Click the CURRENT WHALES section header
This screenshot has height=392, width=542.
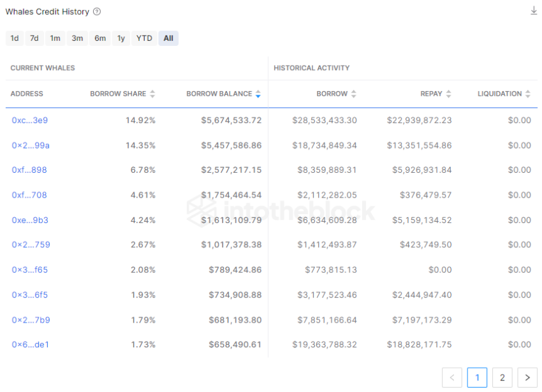tap(43, 68)
